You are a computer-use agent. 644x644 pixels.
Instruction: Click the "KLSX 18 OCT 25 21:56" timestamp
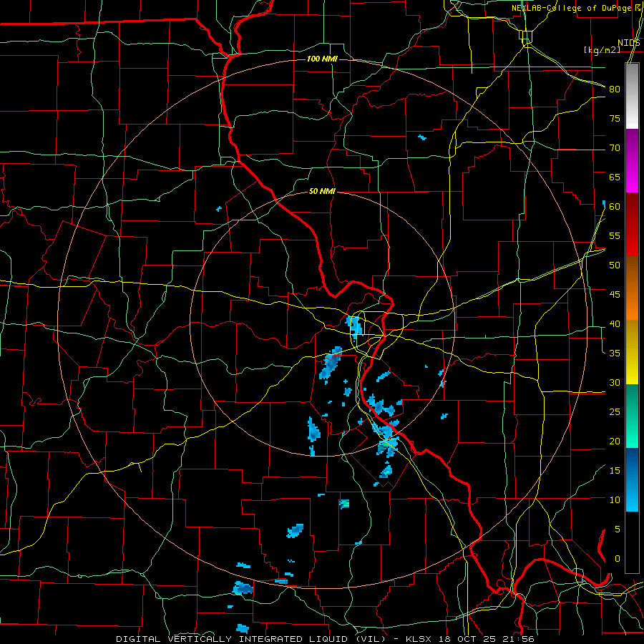(x=470, y=639)
